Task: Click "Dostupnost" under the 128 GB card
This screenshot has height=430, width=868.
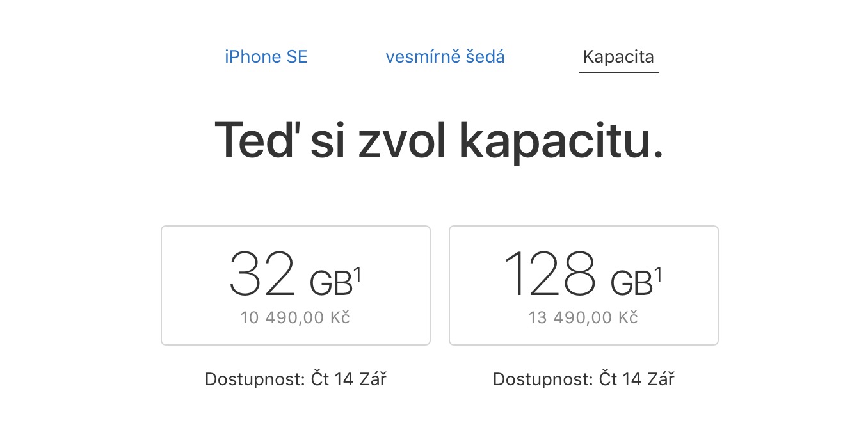Action: 542,379
